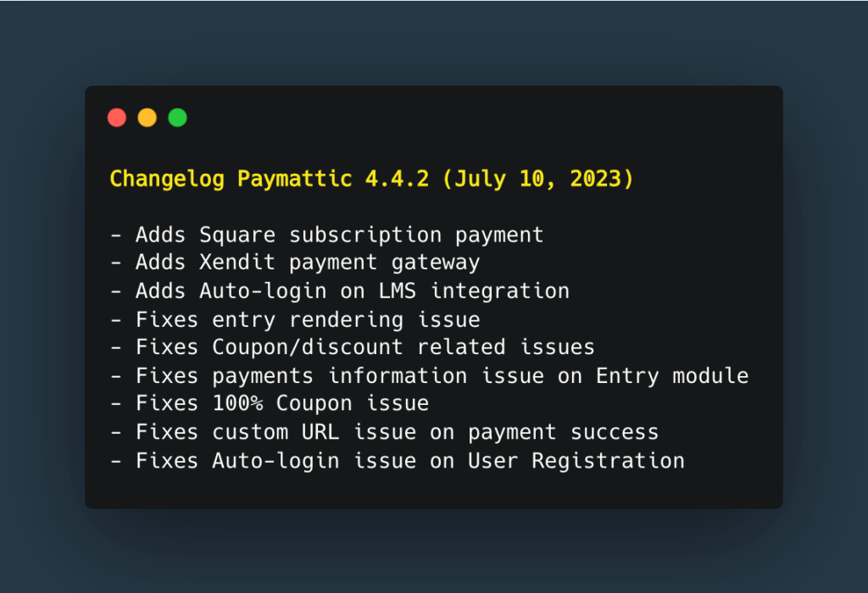The image size is (868, 593).
Task: Click 'Fixes 100% Coupon issue' line
Action: coord(270,403)
